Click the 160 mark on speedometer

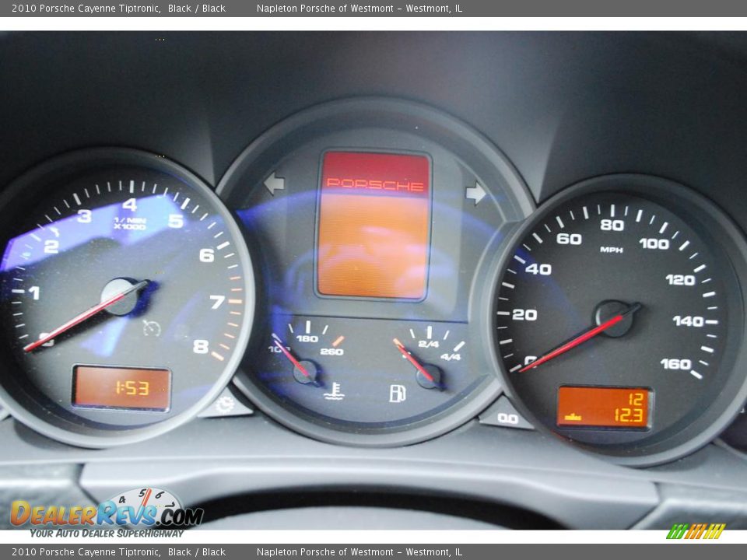tap(675, 364)
